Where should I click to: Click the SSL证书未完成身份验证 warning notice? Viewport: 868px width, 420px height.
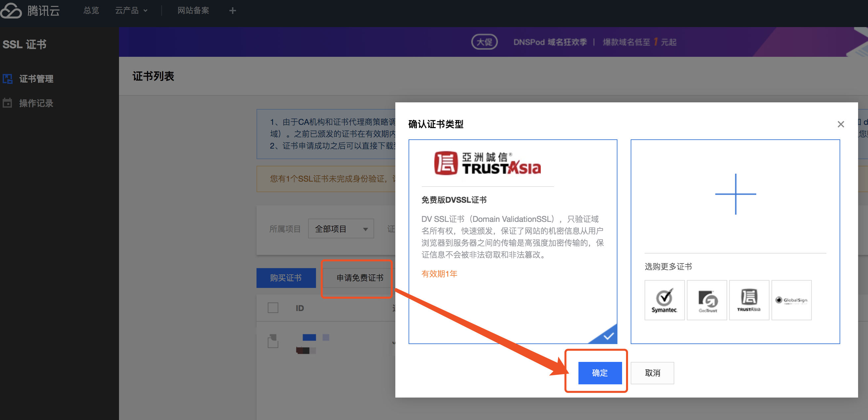[326, 179]
